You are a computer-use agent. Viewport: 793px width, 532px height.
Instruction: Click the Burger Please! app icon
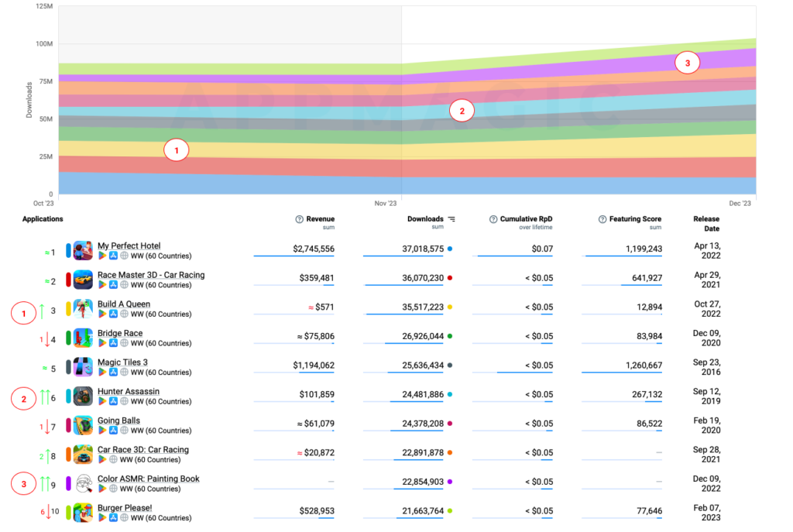(x=84, y=513)
